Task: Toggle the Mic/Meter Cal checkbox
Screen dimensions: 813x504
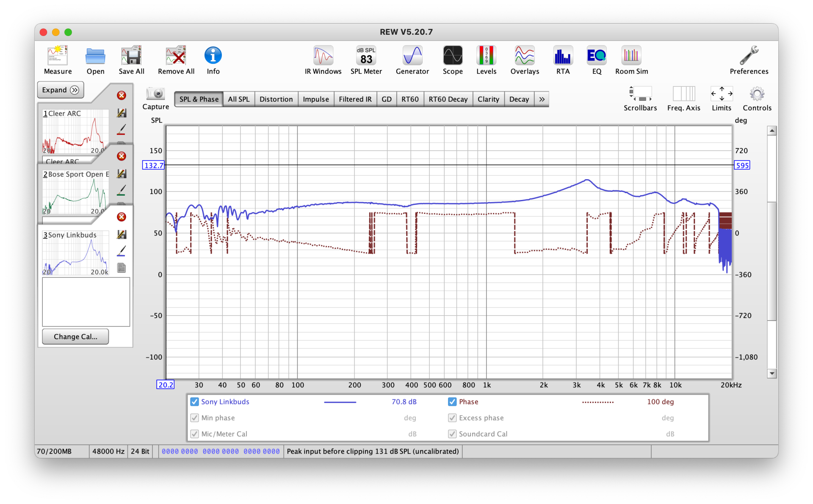Action: [194, 434]
